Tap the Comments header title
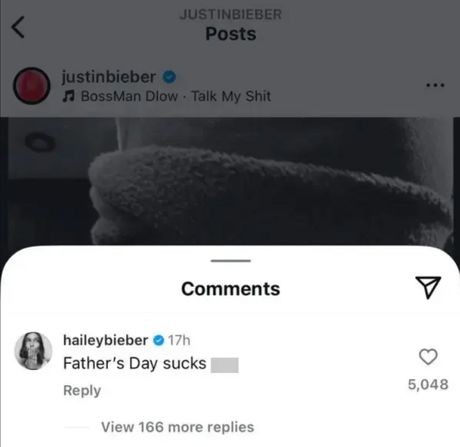 pyautogui.click(x=231, y=289)
